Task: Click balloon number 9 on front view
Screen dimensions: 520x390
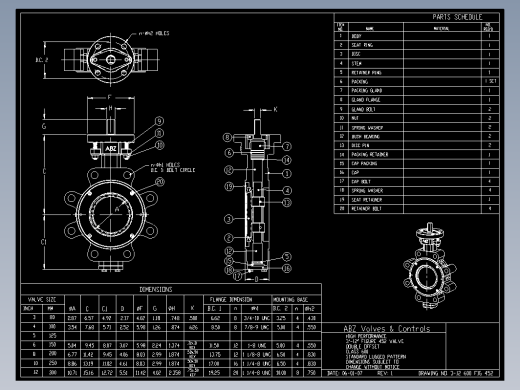Action: (x=159, y=121)
